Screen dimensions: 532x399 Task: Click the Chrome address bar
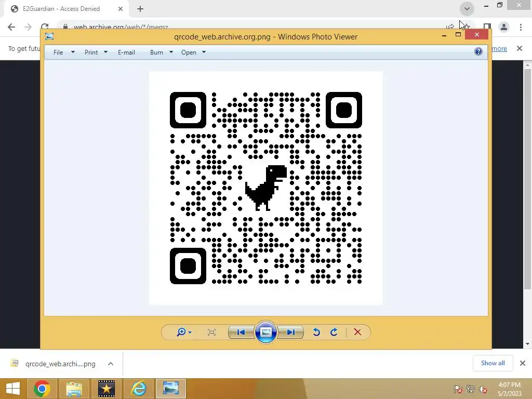click(251, 27)
